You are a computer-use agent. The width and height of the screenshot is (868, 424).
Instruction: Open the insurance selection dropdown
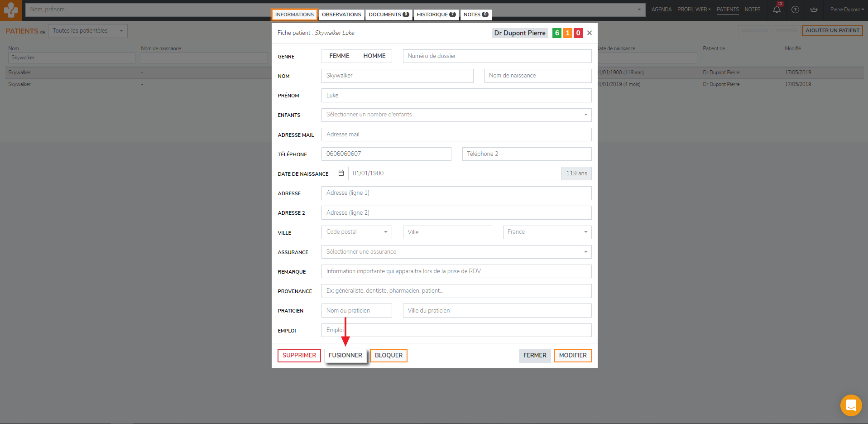tap(456, 252)
